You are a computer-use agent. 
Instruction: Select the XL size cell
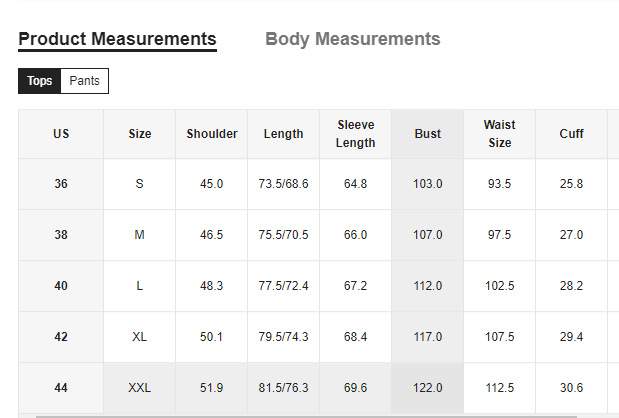[140, 337]
